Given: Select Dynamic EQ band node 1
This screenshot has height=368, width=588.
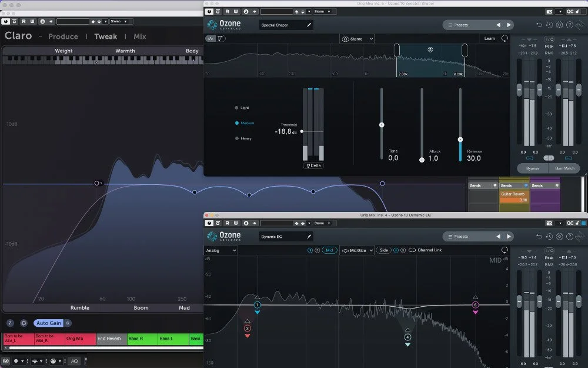Looking at the screenshot, I should [x=258, y=305].
